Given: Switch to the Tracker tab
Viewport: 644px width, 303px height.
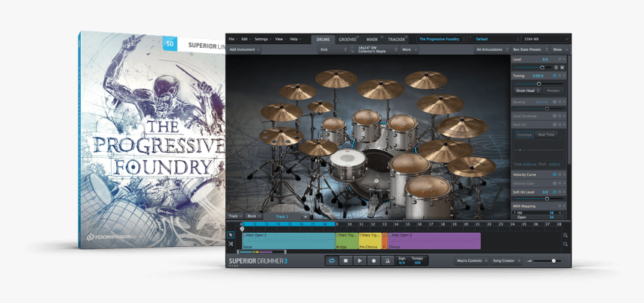Looking at the screenshot, I should [x=396, y=40].
